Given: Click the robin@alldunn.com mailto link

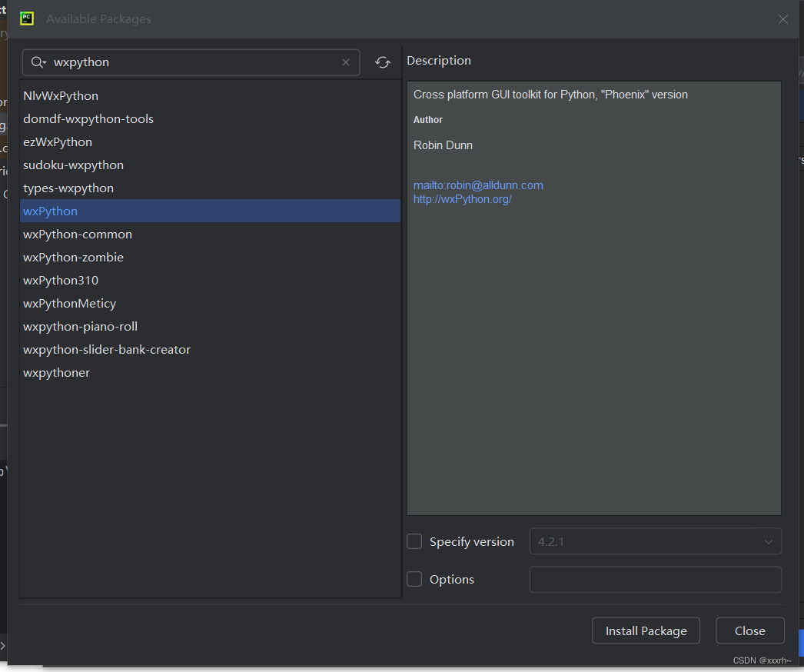Looking at the screenshot, I should [478, 185].
